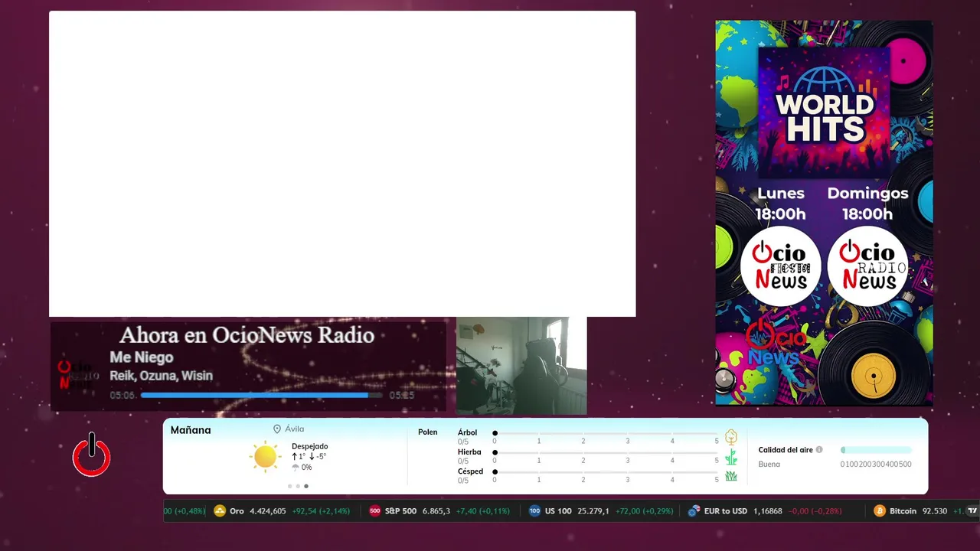This screenshot has width=980, height=551.
Task: Click the EUR to USD flag icon
Action: 694,511
